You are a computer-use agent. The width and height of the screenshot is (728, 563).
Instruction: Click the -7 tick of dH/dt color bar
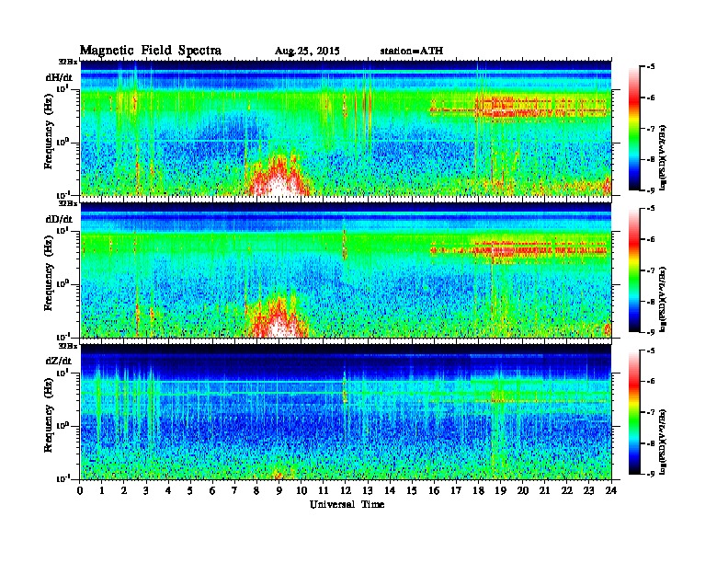coord(651,129)
